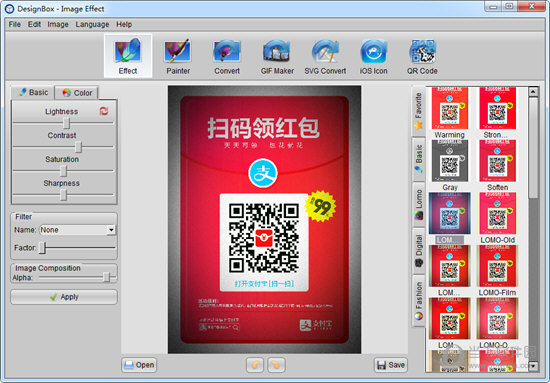
Task: Apply the Soften effect thumbnail
Action: 497,161
